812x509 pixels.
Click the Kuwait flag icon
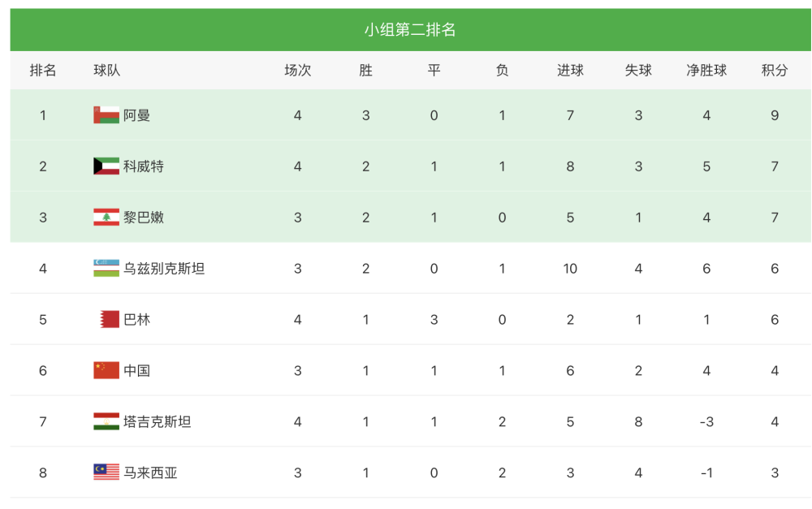[x=106, y=166]
